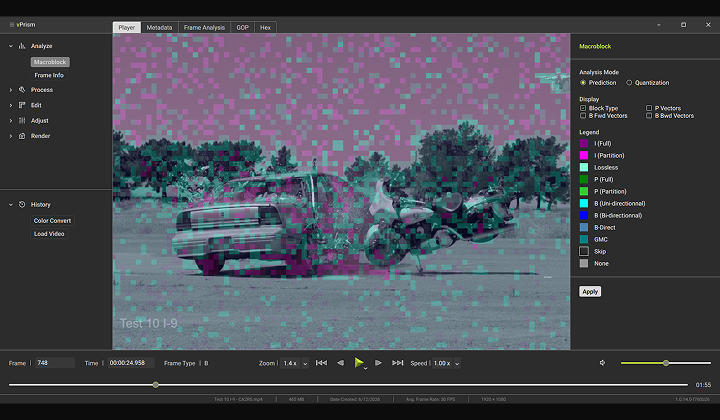Expand the Process section
The image size is (720, 420).
pyautogui.click(x=11, y=90)
